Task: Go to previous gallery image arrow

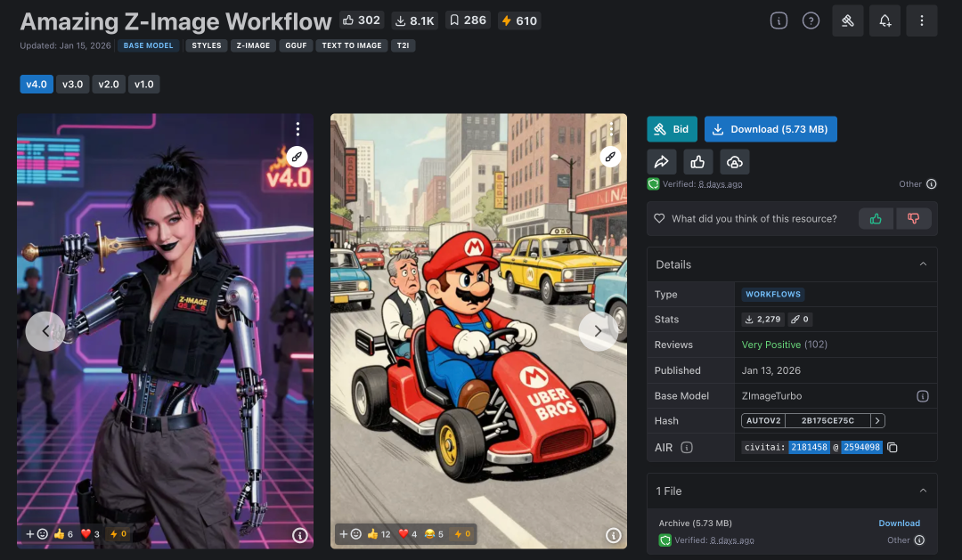Action: (45, 331)
